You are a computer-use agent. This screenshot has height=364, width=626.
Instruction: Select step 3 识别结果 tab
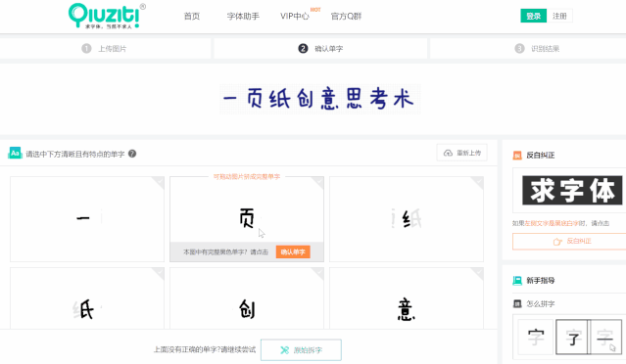tap(528, 49)
